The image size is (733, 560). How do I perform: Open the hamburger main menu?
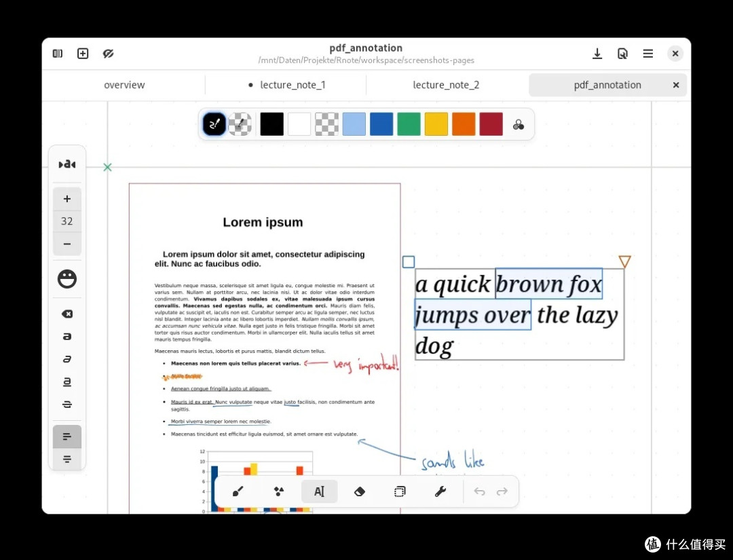click(648, 54)
